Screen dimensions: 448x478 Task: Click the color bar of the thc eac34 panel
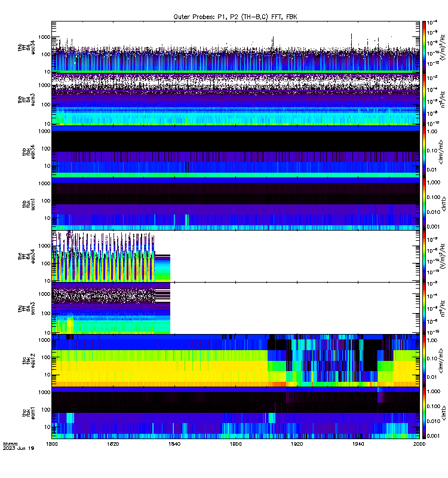[x=424, y=256]
